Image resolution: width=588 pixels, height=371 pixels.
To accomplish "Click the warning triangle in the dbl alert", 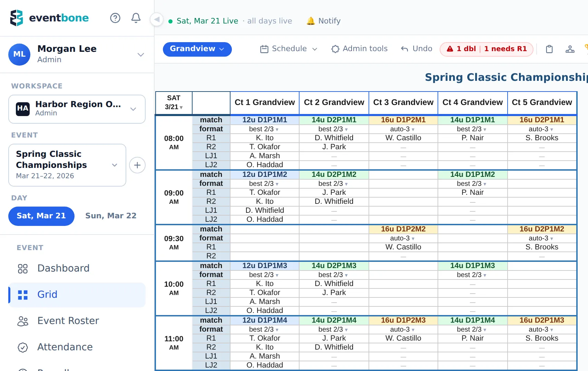I will (450, 49).
